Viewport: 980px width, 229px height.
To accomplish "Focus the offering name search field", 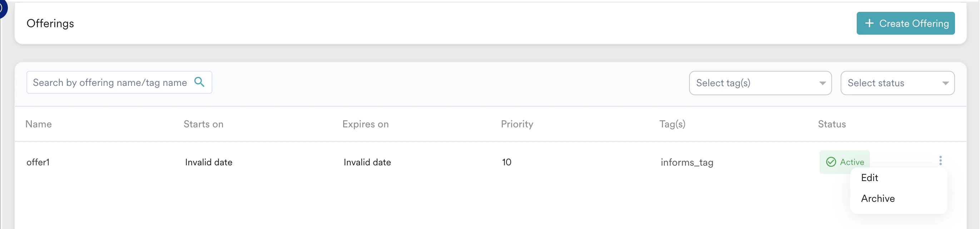I will [119, 82].
